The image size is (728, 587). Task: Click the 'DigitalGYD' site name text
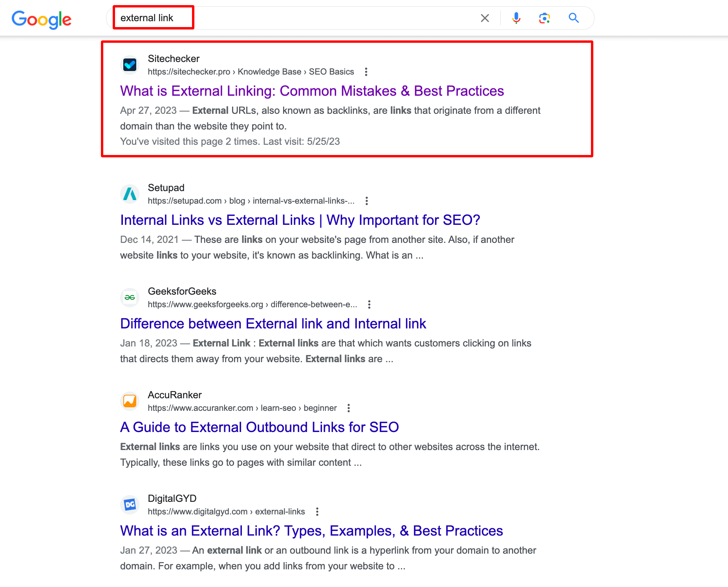pos(172,499)
